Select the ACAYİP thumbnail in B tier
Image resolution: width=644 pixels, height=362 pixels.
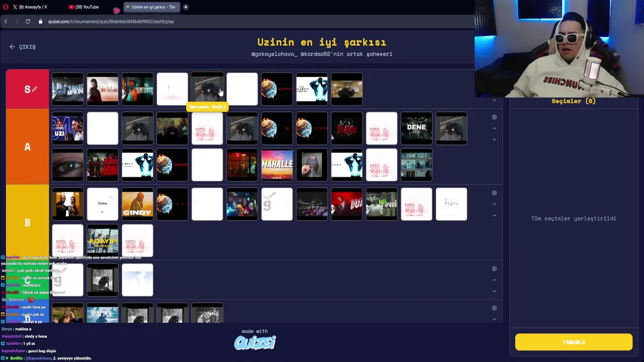pos(103,240)
